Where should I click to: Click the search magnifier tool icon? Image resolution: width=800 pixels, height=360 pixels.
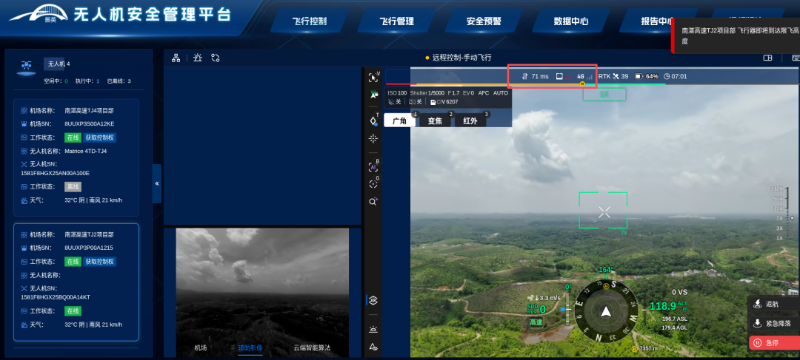[x=373, y=201]
